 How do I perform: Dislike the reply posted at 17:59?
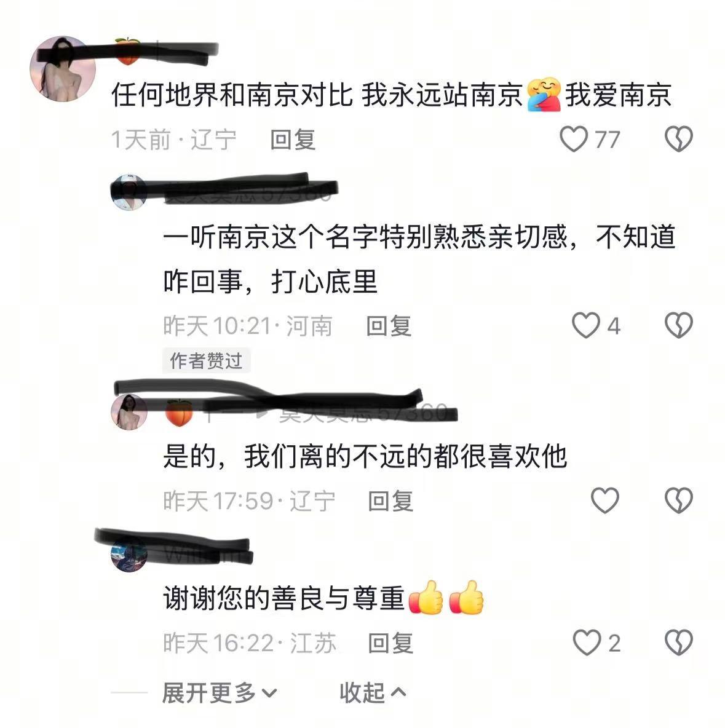[x=678, y=500]
